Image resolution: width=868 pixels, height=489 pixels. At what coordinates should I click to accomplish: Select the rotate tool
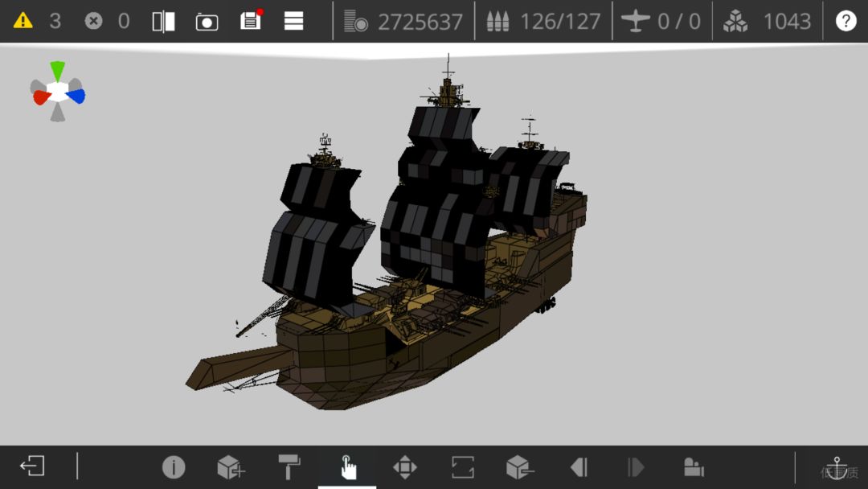[x=463, y=466]
